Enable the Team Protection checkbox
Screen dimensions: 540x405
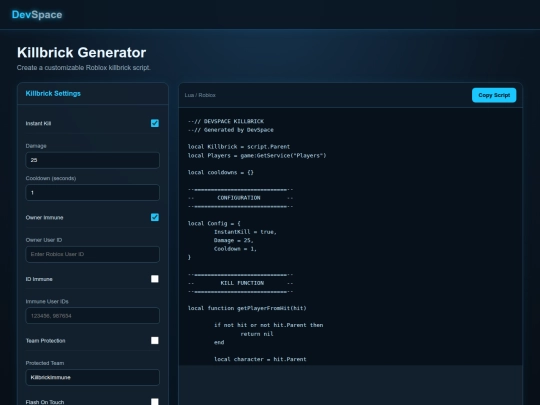(x=155, y=341)
